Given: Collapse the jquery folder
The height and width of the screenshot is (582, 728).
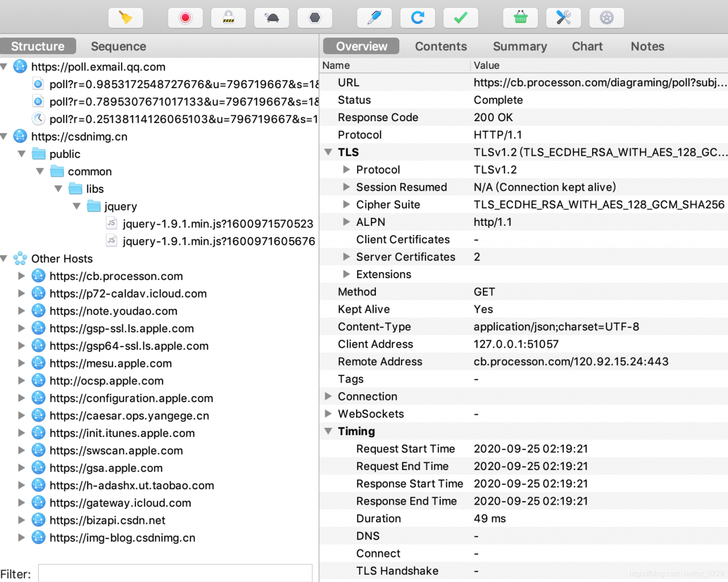Looking at the screenshot, I should (x=77, y=207).
